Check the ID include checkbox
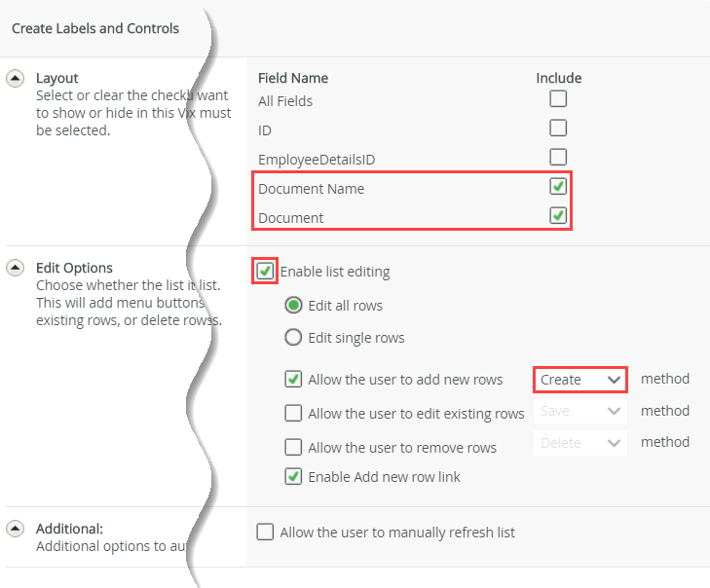Screen dimensions: 710x588 coord(558,128)
